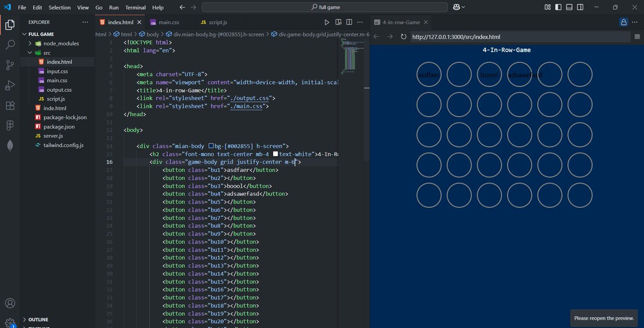The image size is (644, 328).
Task: Go forward with the title bar arrow
Action: (x=193, y=8)
